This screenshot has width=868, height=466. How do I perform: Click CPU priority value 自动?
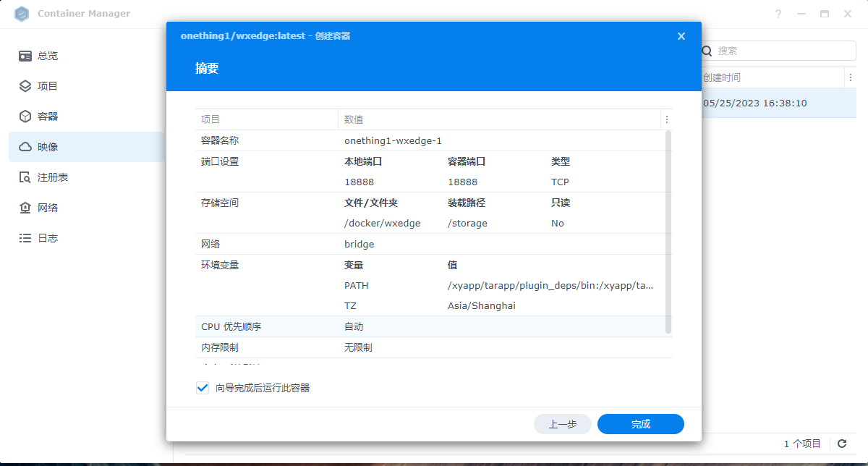pyautogui.click(x=354, y=327)
